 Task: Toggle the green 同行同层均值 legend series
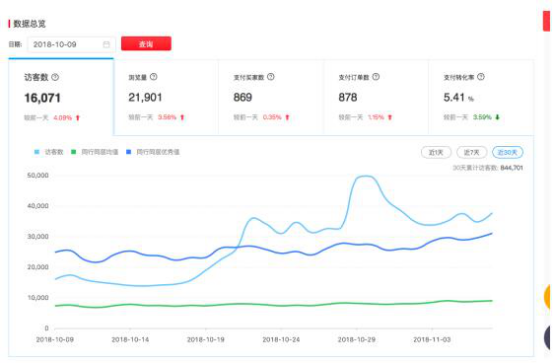(95, 152)
